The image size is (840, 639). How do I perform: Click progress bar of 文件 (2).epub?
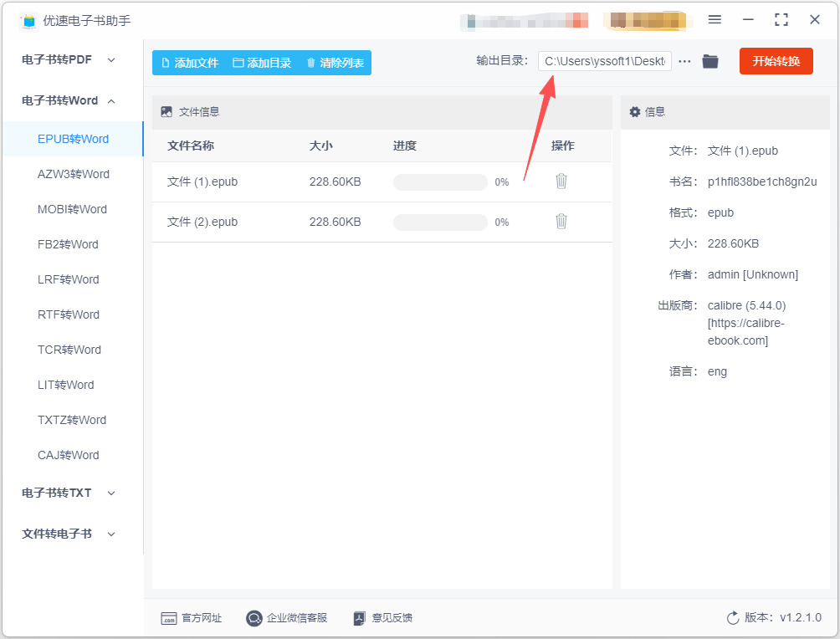click(440, 222)
